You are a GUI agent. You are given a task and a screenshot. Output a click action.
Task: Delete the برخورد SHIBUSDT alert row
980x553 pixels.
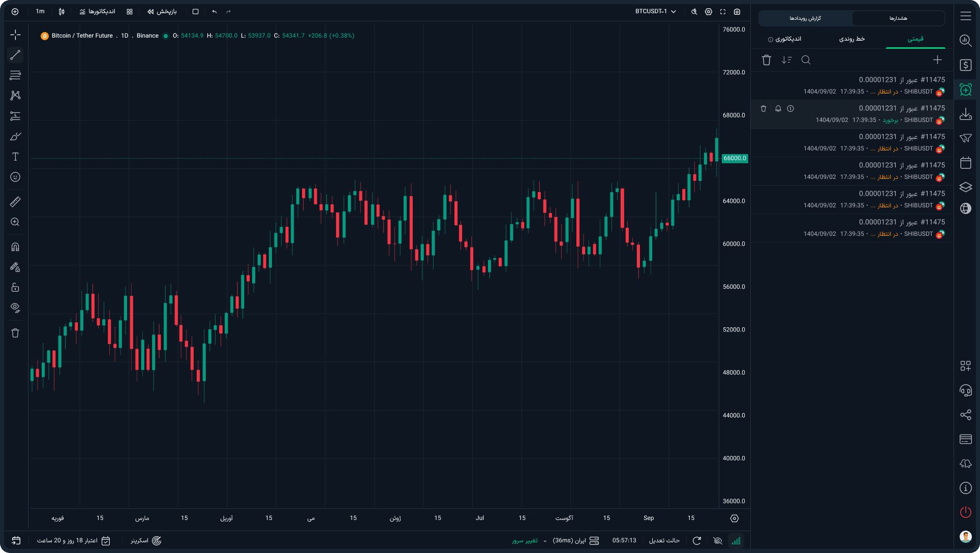[763, 108]
